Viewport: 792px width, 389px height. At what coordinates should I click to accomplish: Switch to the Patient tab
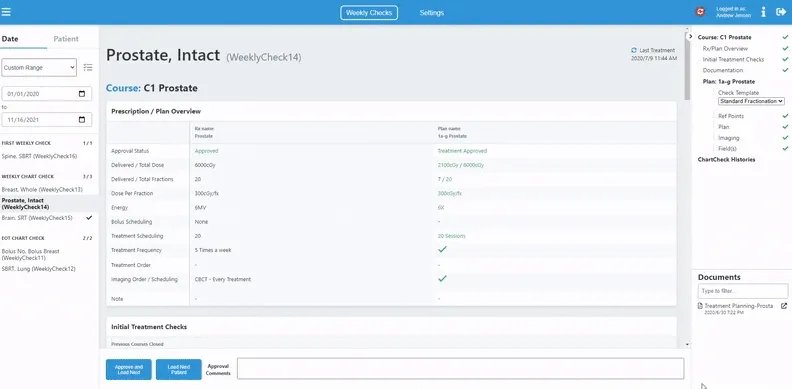click(66, 39)
